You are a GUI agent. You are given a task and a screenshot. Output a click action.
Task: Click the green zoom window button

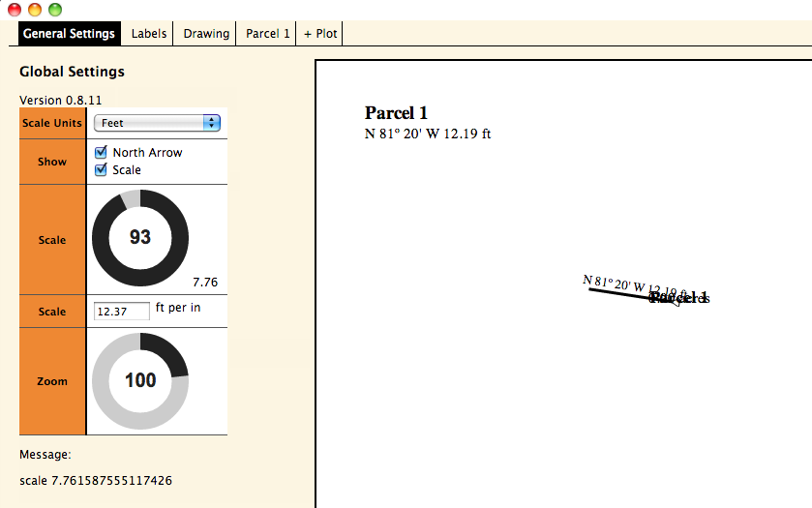(x=55, y=10)
